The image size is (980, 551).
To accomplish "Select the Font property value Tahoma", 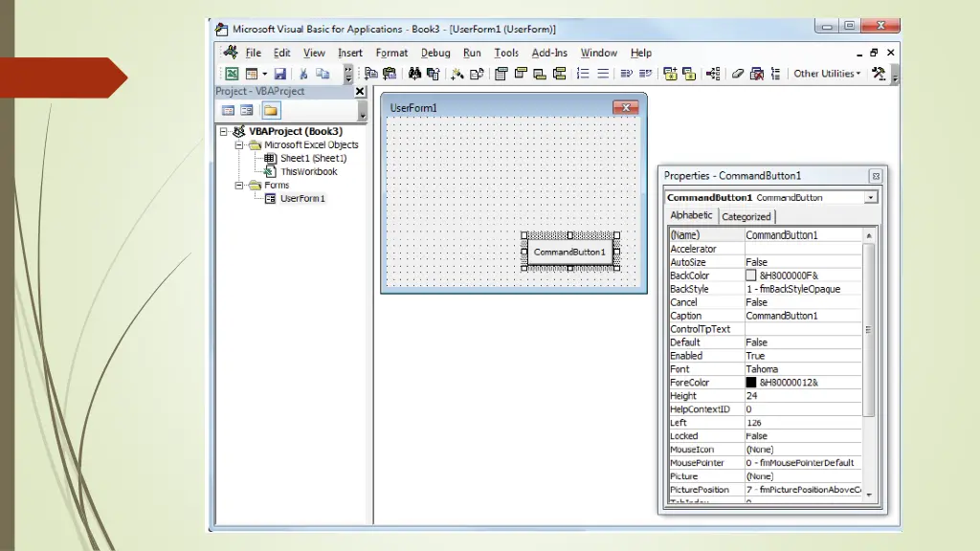I will (x=803, y=369).
